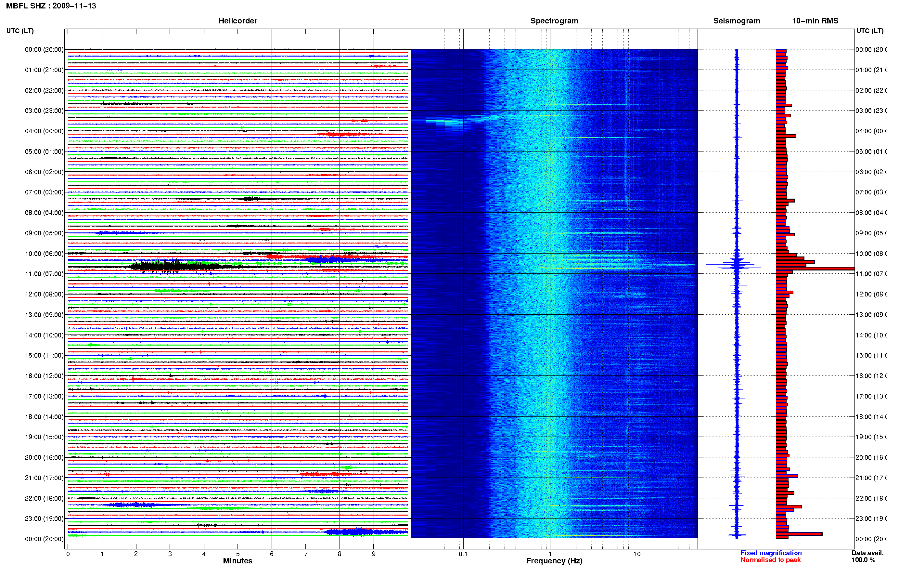Click the left '20:00 (16:00)' time label
924x578 pixels.
(x=44, y=457)
